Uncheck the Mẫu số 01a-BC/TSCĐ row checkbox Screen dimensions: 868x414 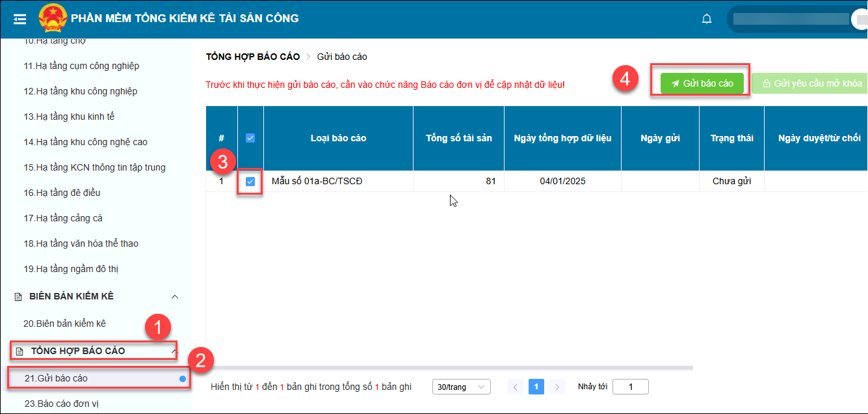click(250, 182)
